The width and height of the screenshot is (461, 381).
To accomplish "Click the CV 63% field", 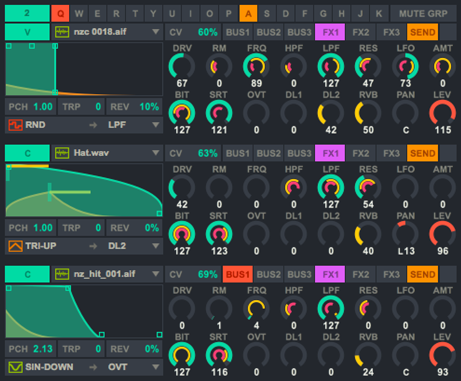I will 193,153.
